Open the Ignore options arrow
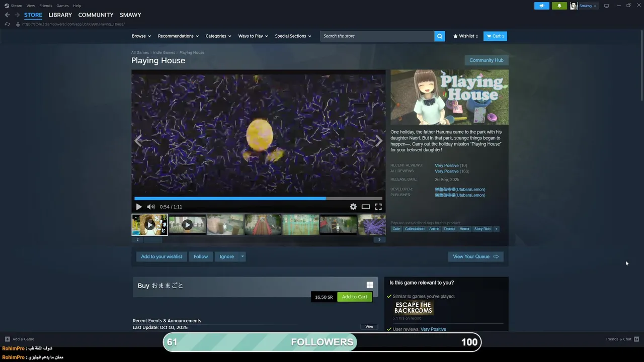Screen dimensions: 644x362 tap(243, 256)
